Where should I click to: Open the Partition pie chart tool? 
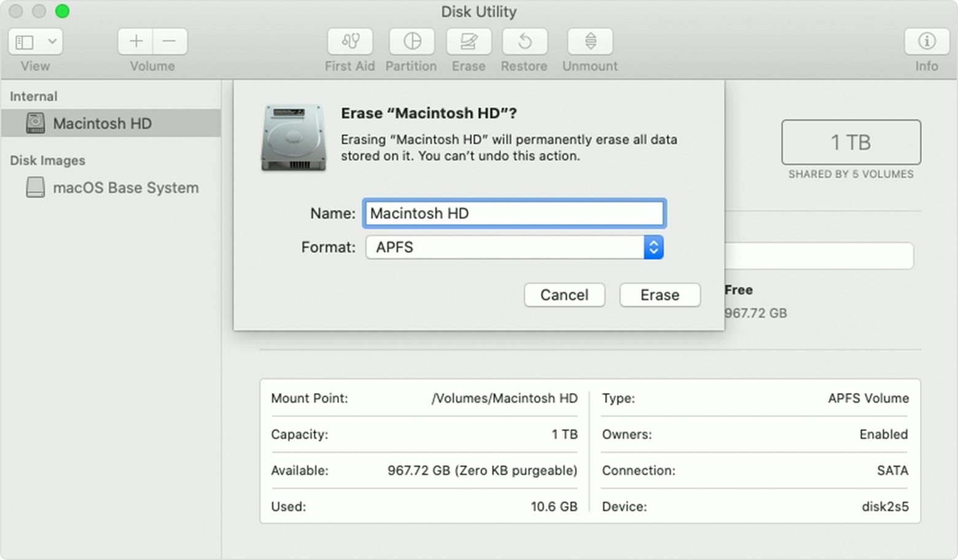click(x=411, y=41)
